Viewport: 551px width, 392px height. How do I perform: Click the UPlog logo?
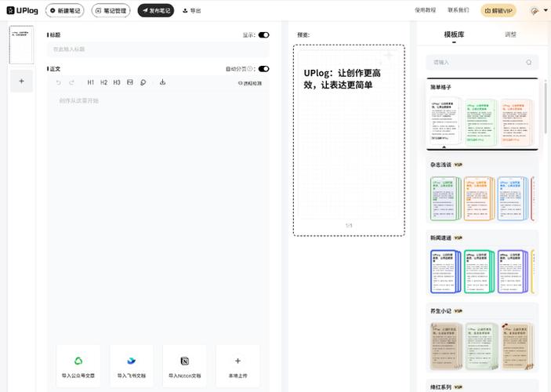23,10
